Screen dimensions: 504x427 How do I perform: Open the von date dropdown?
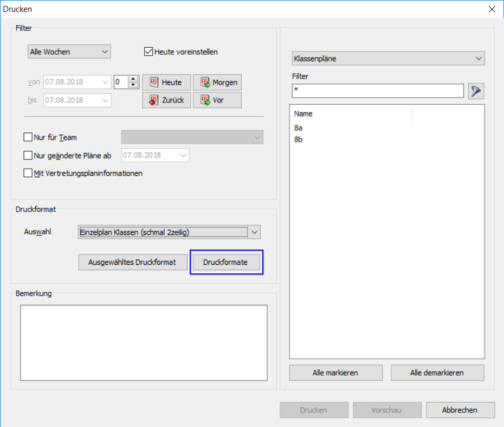click(x=105, y=82)
